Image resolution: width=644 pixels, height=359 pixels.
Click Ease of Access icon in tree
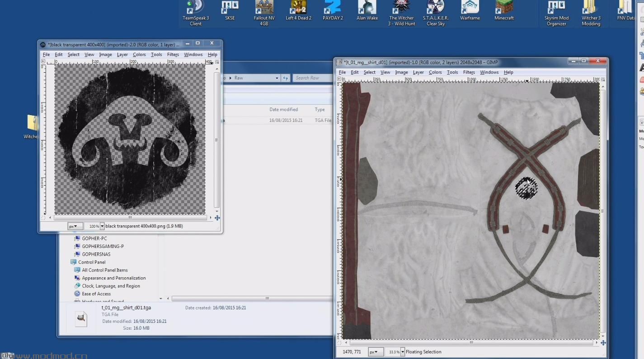(77, 294)
